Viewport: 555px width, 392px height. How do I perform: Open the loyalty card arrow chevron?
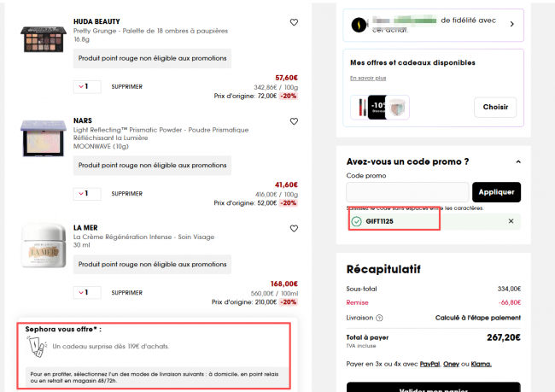point(511,24)
